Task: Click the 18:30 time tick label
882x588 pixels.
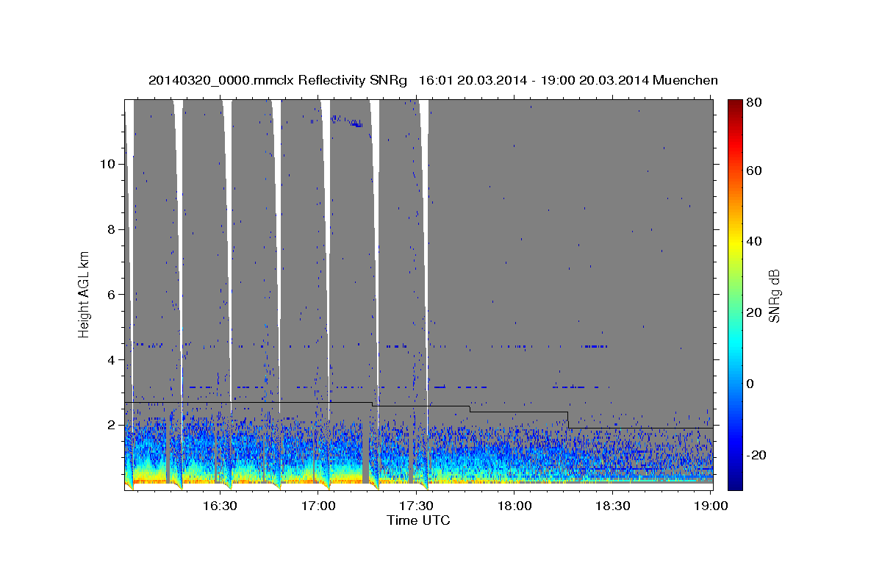Action: pos(613,506)
